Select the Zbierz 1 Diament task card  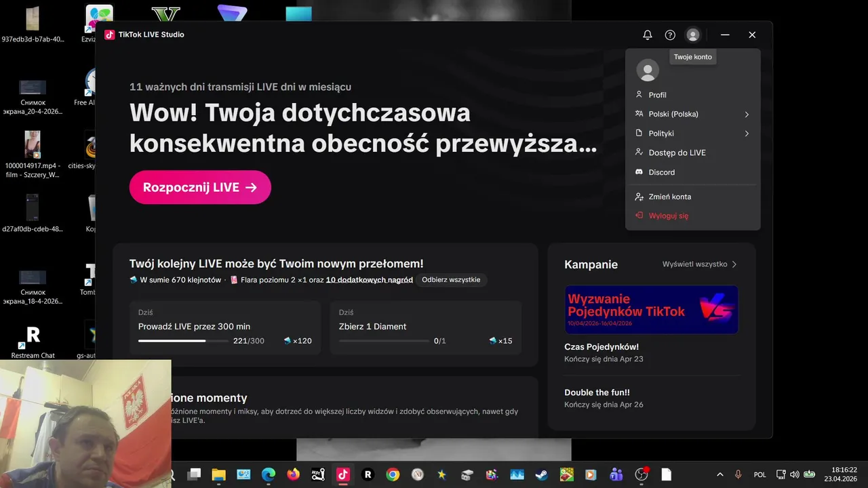pos(426,327)
